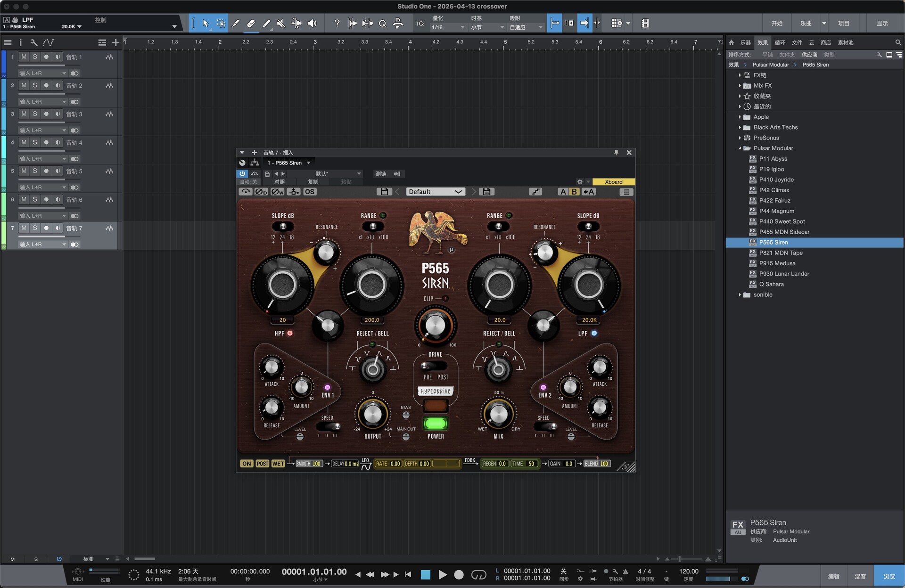Mute track 音轨 3

point(24,114)
